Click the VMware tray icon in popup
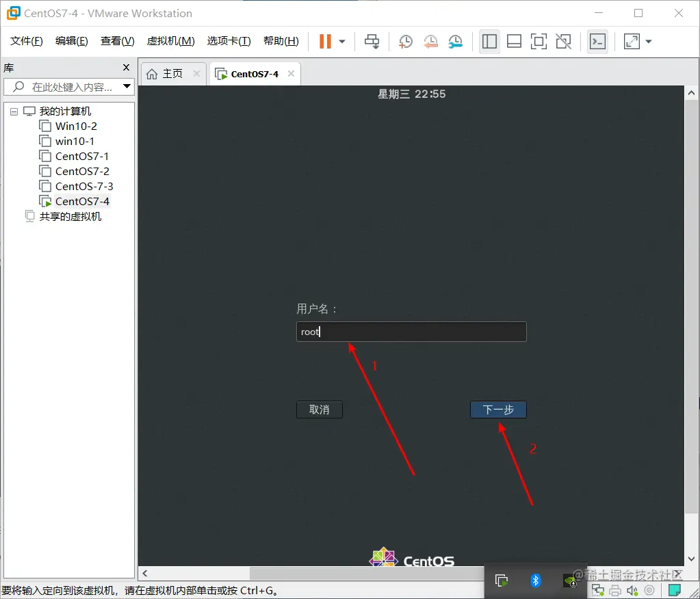This screenshot has height=599, width=700. pos(502,581)
